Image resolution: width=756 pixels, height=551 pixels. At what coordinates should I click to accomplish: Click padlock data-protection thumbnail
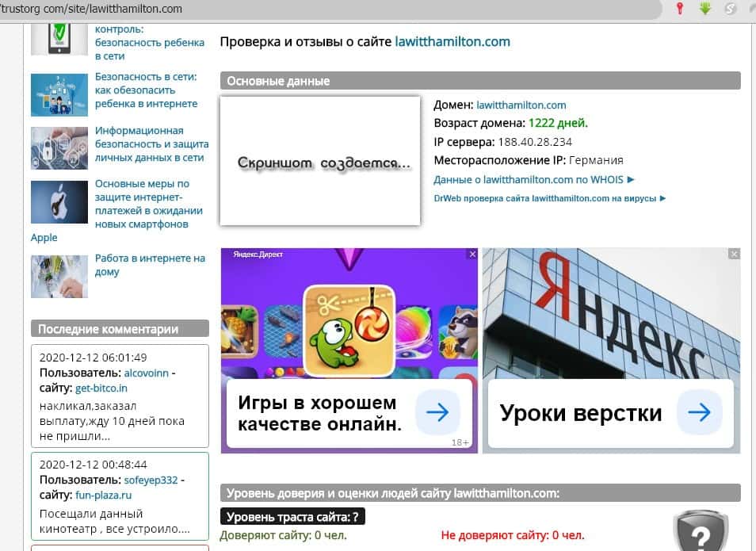[x=59, y=148]
